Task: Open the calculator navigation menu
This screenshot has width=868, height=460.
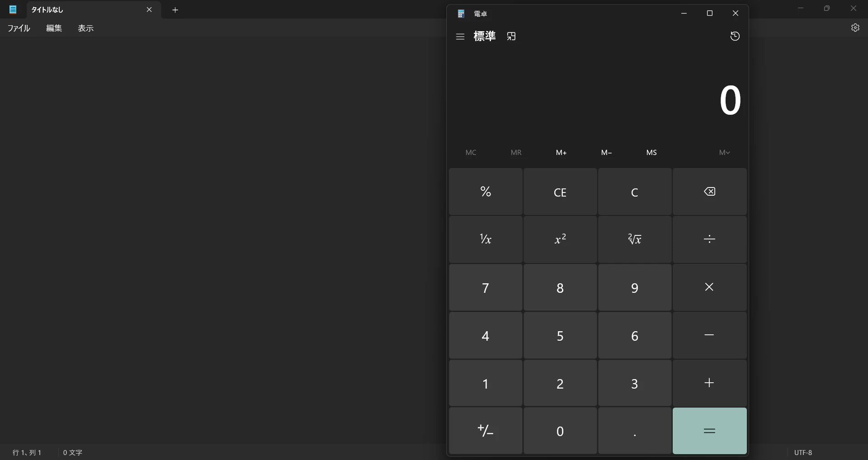Action: click(460, 37)
